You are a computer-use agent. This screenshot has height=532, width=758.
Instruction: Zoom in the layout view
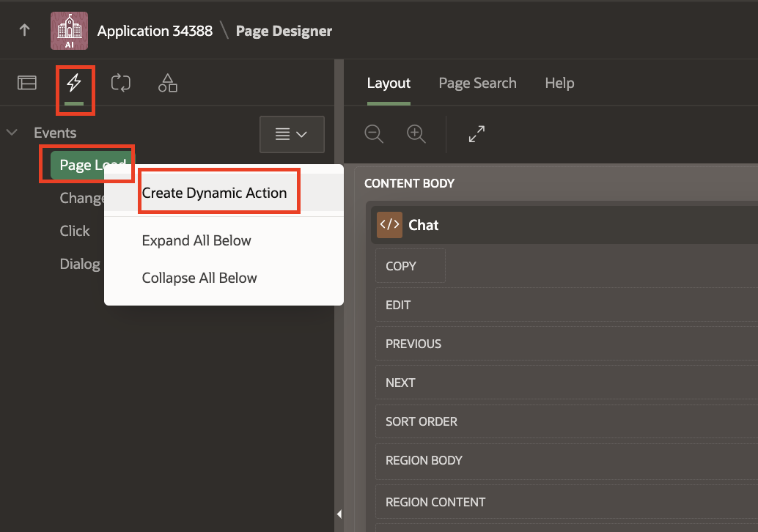point(416,133)
